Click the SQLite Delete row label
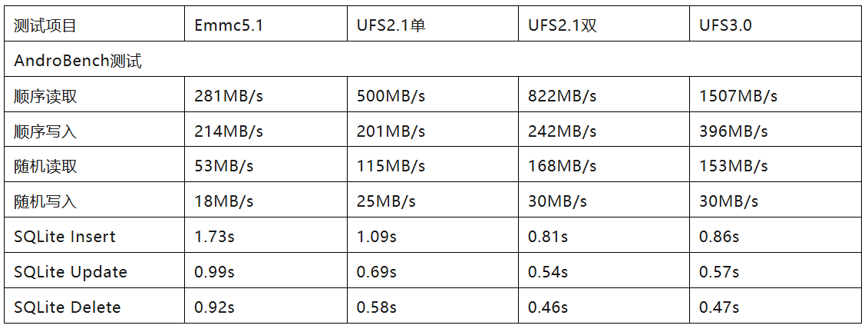 click(68, 307)
